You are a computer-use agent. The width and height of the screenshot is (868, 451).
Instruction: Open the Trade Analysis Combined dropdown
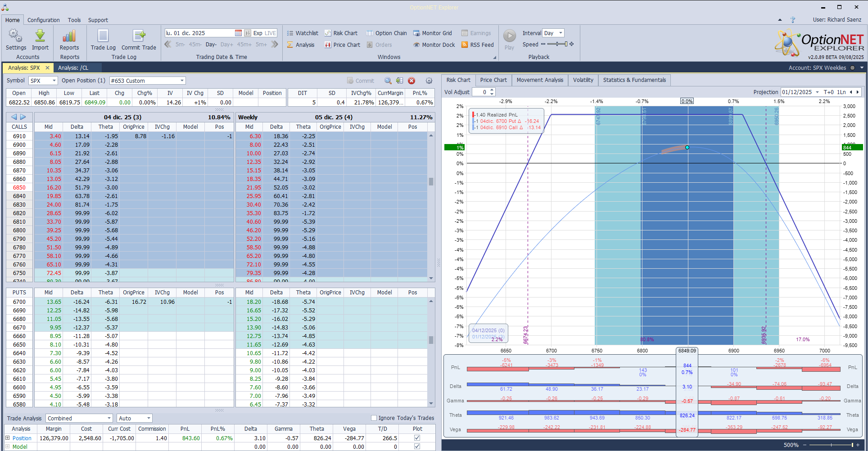(x=78, y=418)
